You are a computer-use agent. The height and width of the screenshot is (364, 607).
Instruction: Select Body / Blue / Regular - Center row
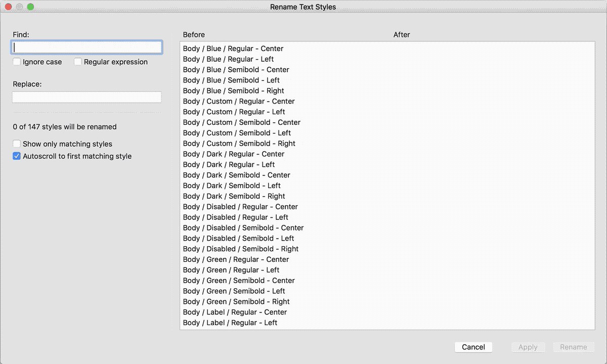pyautogui.click(x=387, y=49)
